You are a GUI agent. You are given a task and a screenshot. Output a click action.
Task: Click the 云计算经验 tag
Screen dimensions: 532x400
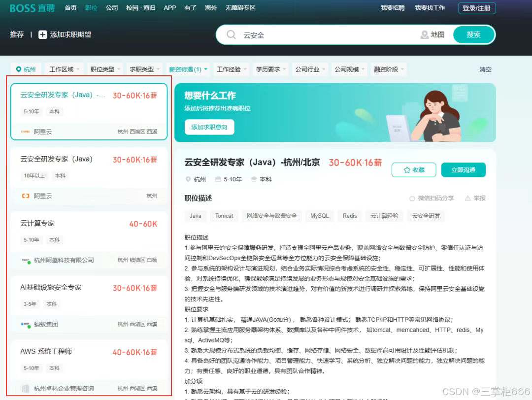[384, 216]
